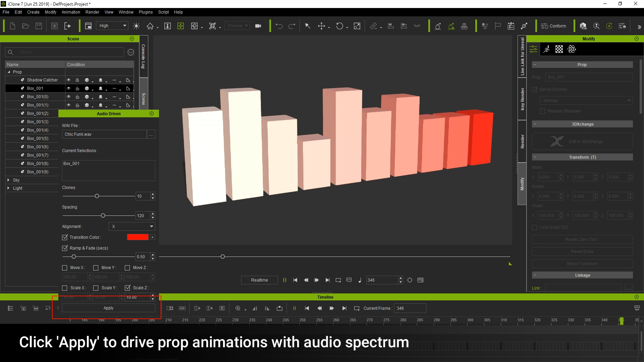Image resolution: width=644 pixels, height=362 pixels.
Task: Click the Realtime button
Action: [259, 280]
